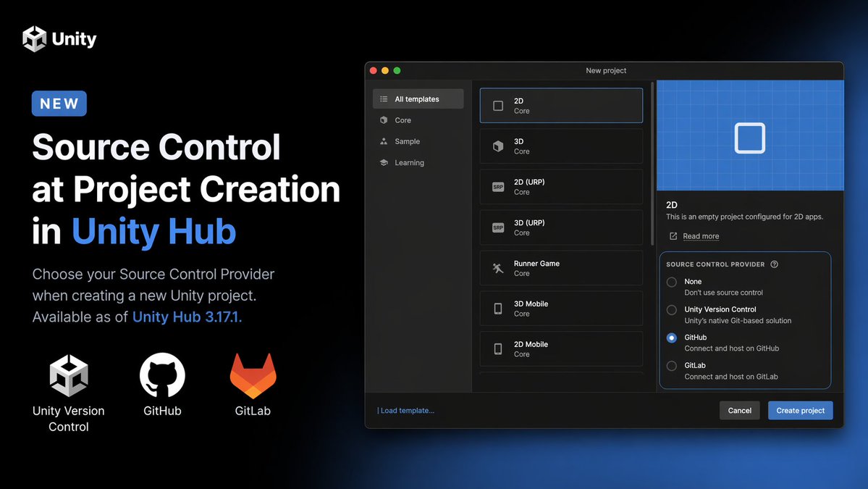Click the SRP icon for 2D (URP)

(498, 187)
